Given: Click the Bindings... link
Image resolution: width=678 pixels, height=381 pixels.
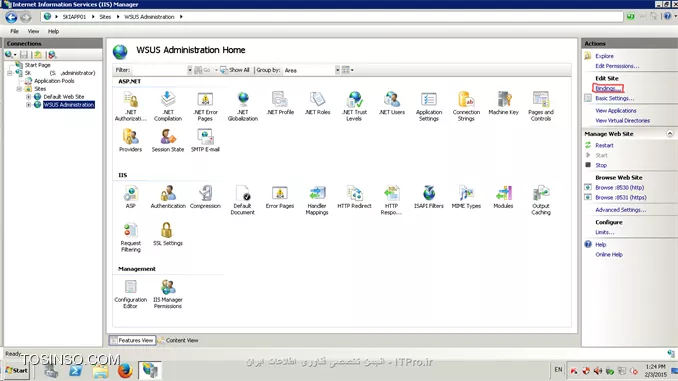Looking at the screenshot, I should tap(608, 88).
